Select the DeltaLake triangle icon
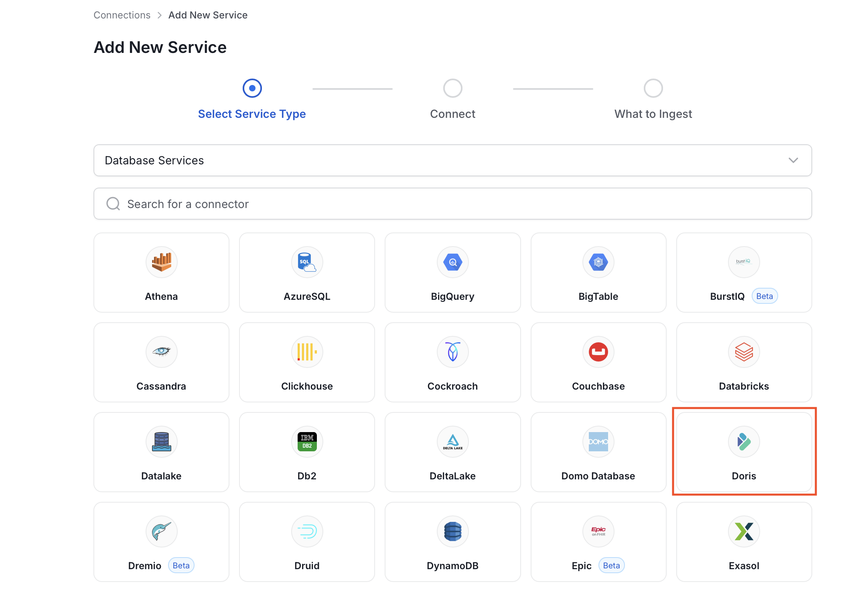 (453, 442)
